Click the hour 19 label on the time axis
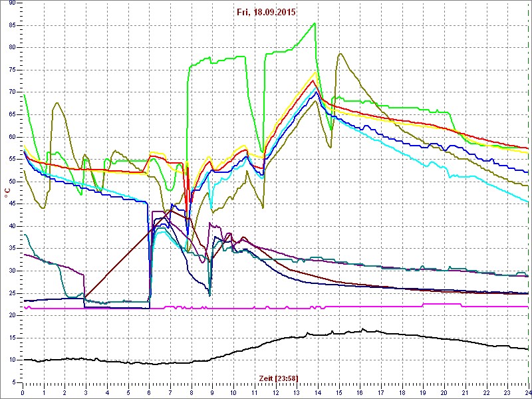Viewport: 532px width, 399px height. [x=423, y=394]
